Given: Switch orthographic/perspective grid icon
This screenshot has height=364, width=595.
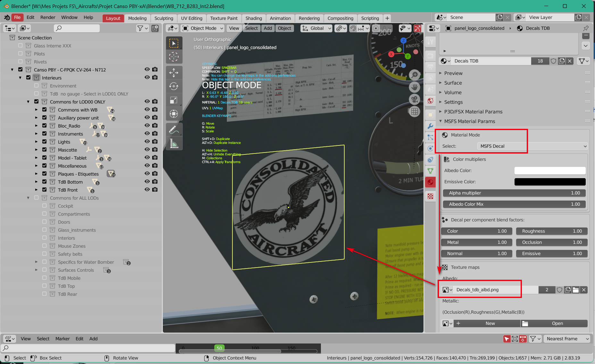Looking at the screenshot, I should pos(415,111).
